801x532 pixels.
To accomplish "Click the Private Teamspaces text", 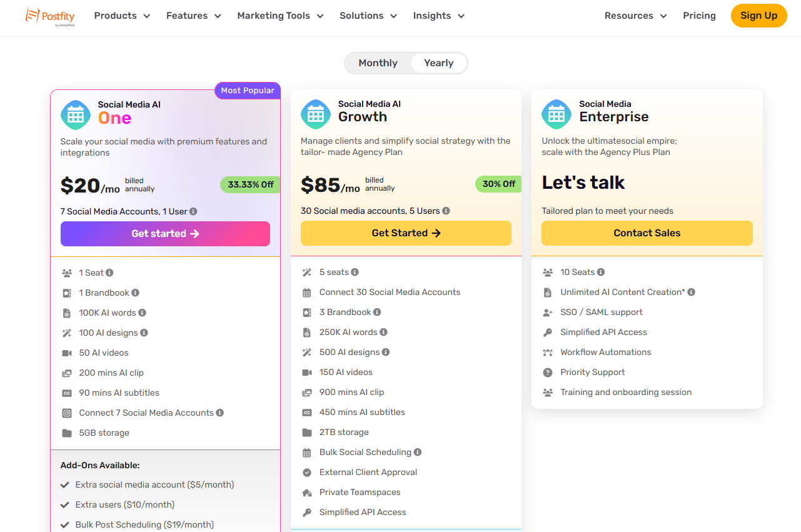I will [x=360, y=492].
